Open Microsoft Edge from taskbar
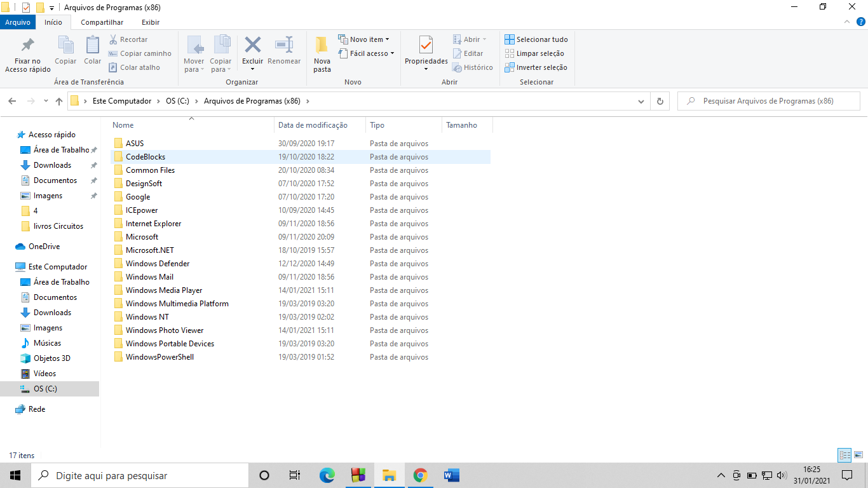This screenshot has height=488, width=868. 327,475
